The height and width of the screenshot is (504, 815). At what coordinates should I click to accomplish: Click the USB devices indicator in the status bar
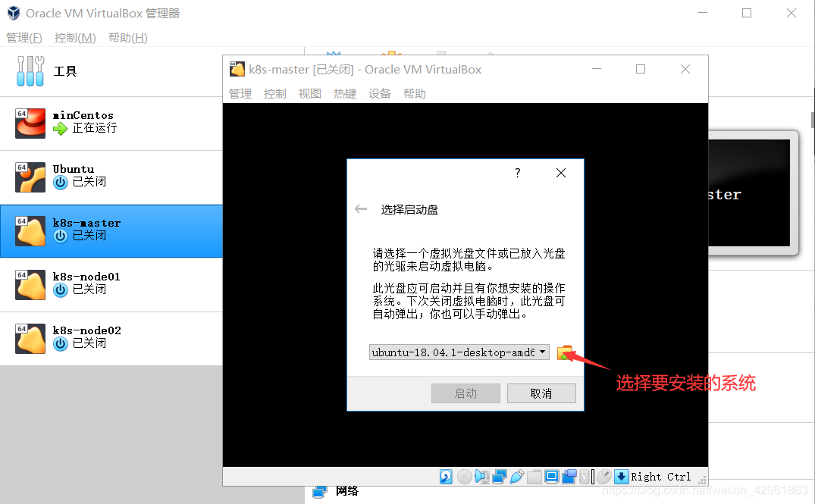point(516,477)
